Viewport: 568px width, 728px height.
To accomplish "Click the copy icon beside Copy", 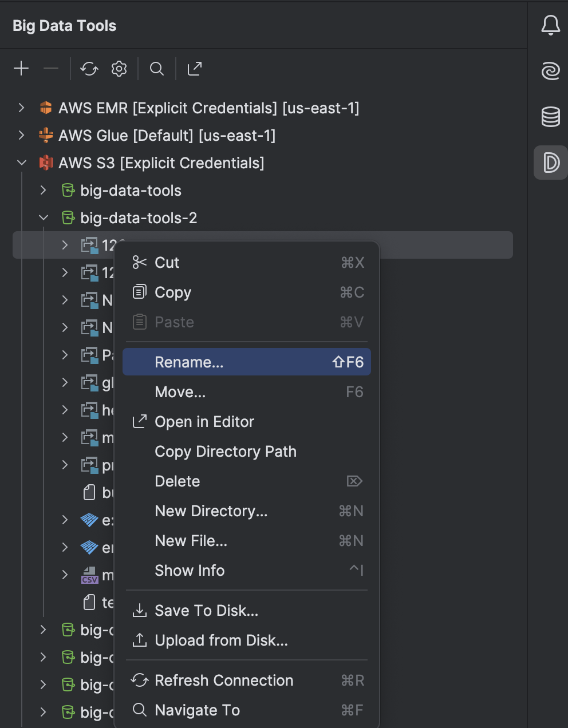I will [140, 292].
